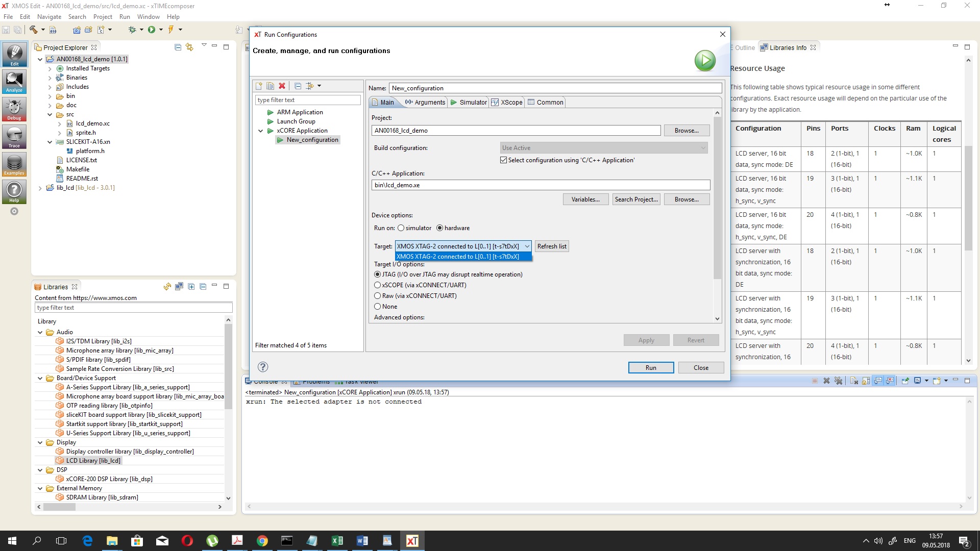Click Link with Editor icon in Project Explorer
The height and width of the screenshot is (551, 980).
click(189, 47)
